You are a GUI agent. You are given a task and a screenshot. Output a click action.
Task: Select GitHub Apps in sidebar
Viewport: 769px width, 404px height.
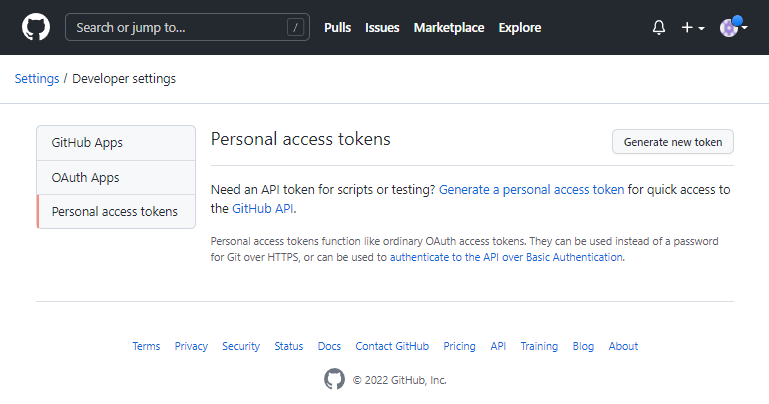coord(116,143)
